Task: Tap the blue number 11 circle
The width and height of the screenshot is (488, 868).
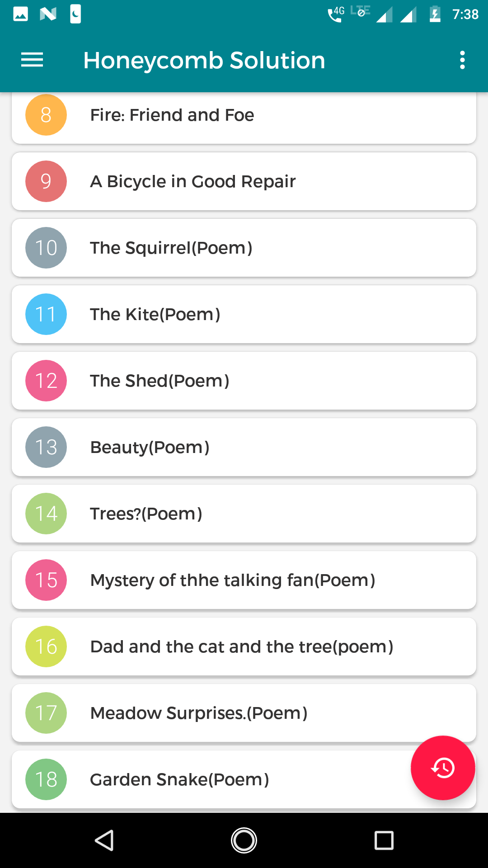Action: (x=46, y=314)
